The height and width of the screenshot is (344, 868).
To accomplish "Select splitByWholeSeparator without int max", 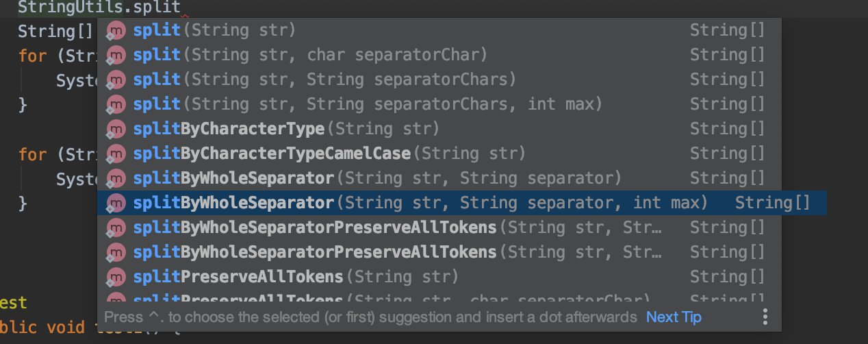I will pos(377,178).
